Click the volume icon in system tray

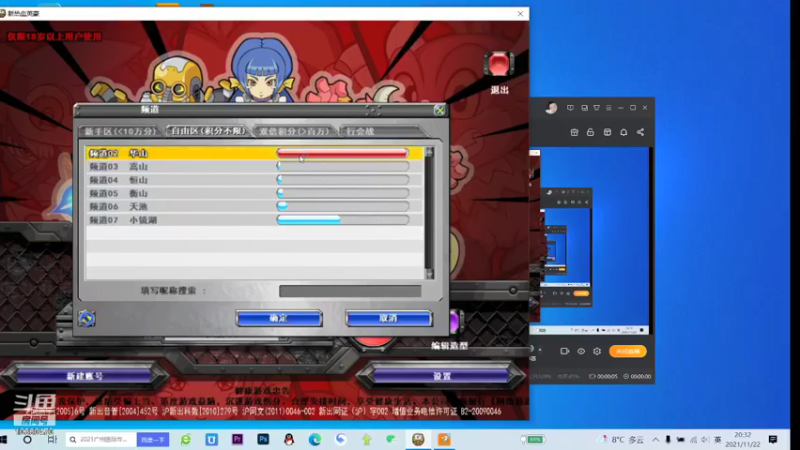pyautogui.click(x=705, y=439)
